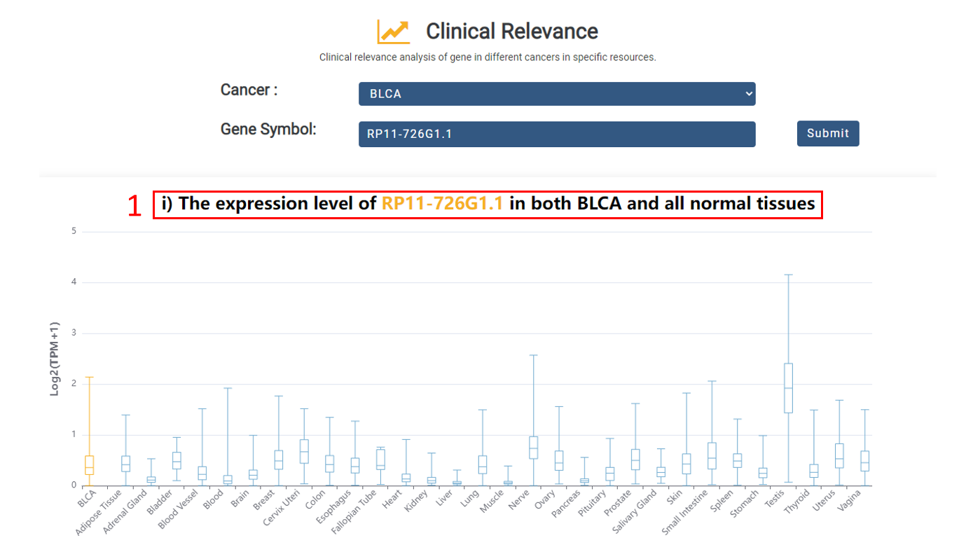Screen dimensions: 980x545
Task: Select the Small Intestine boxplot
Action: point(712,456)
